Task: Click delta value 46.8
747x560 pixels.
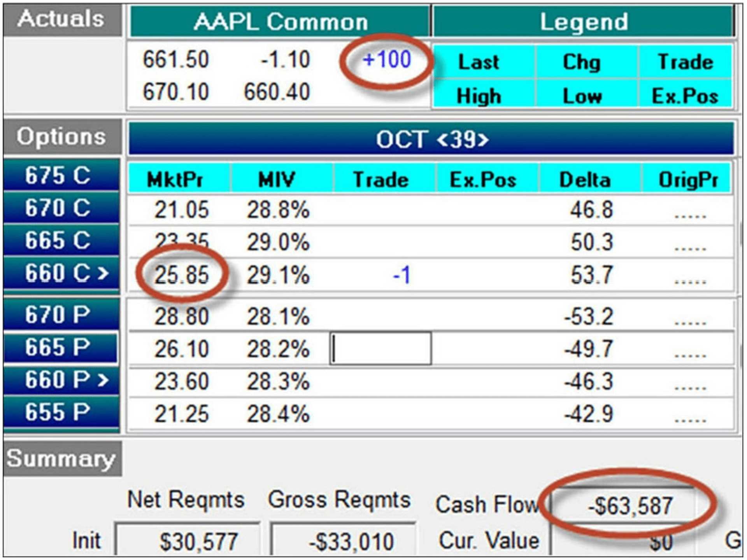Action: pos(591,210)
